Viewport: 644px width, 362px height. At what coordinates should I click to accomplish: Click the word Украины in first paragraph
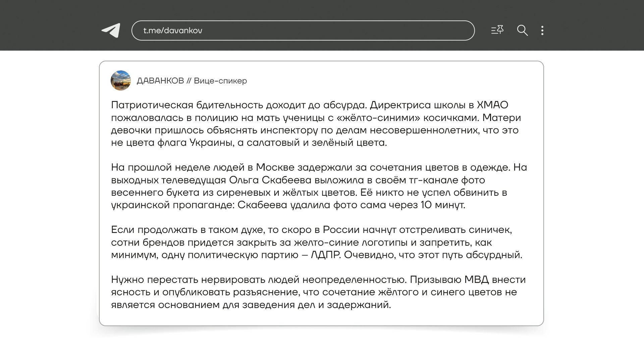pos(211,142)
